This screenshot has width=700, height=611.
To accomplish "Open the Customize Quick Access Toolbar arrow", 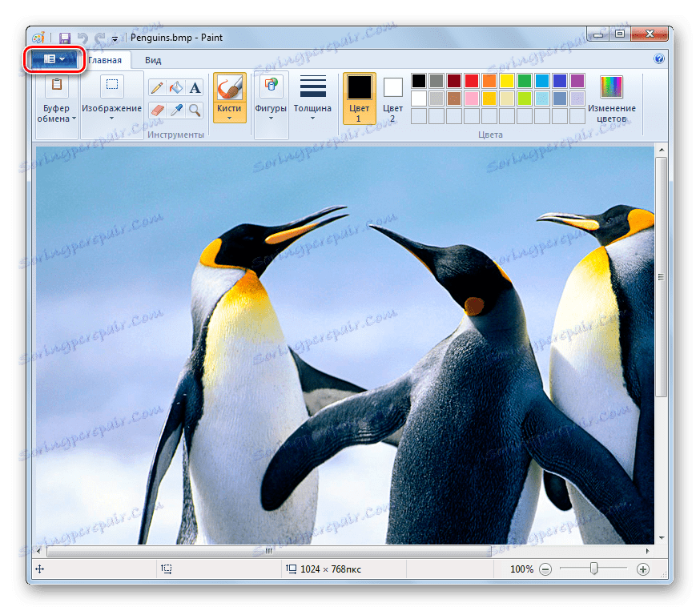I will 115,38.
